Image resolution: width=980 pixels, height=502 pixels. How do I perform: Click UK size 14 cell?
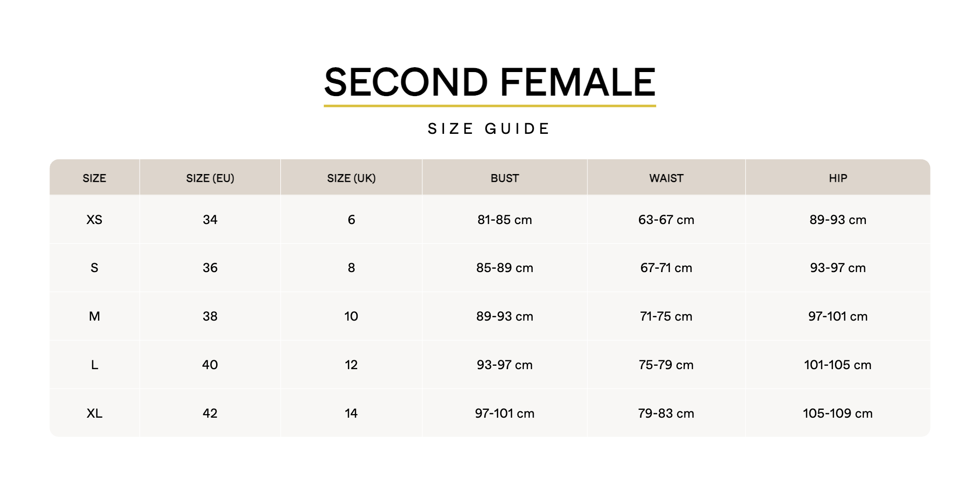pos(351,414)
